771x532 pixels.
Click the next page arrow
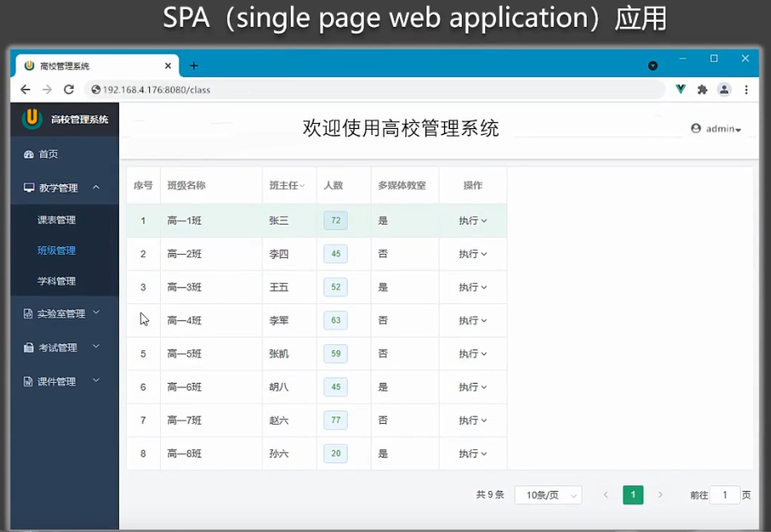661,495
